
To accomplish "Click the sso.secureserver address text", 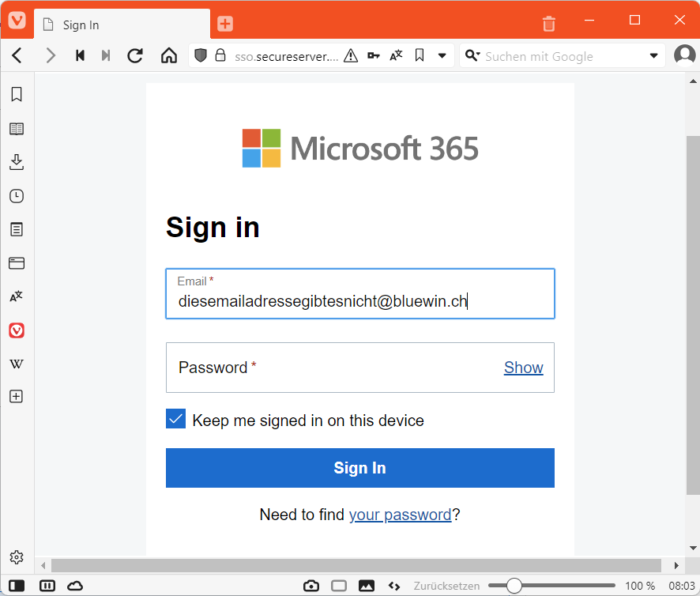I will pos(287,56).
